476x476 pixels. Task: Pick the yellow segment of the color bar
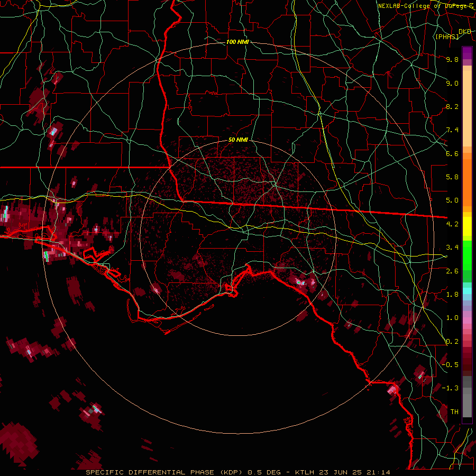pyautogui.click(x=467, y=226)
